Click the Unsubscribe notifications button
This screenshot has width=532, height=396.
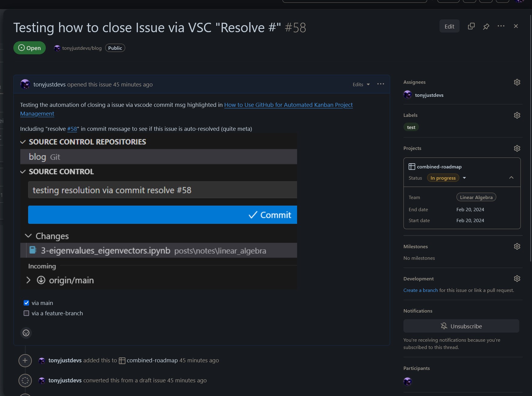(x=461, y=326)
